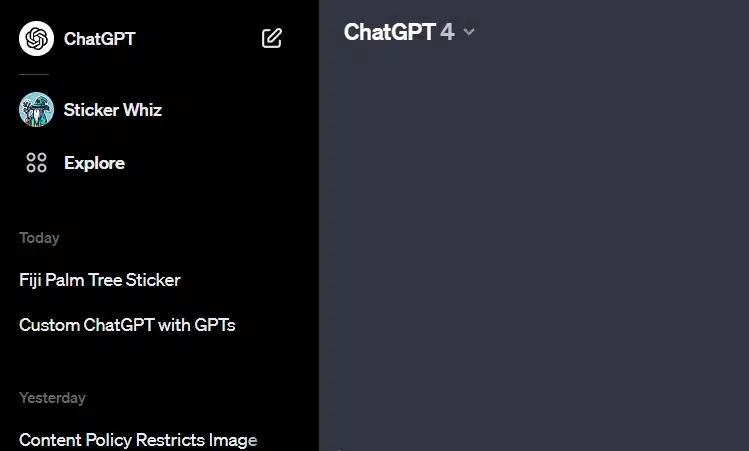The image size is (749, 451).
Task: Click the short divider line under ChatGPT logo
Action: 34,75
